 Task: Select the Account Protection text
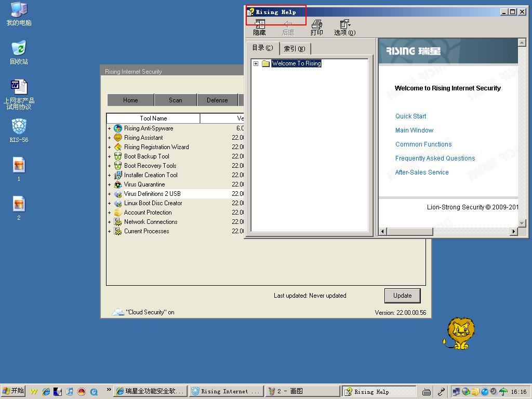coord(148,212)
